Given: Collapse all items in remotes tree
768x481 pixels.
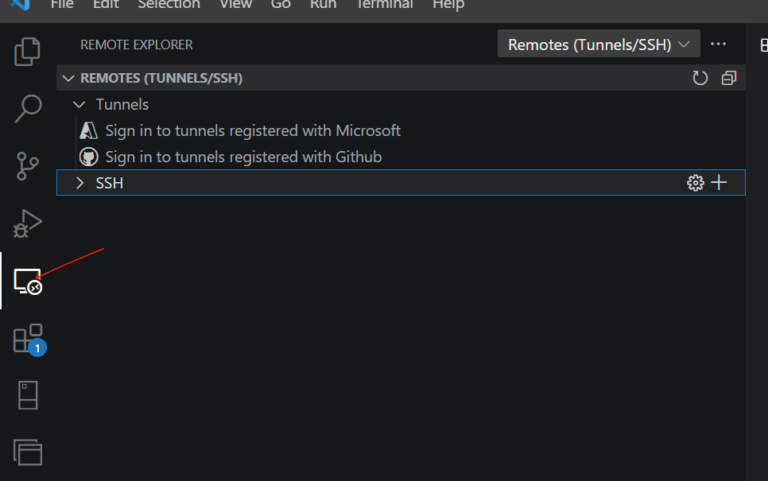Looking at the screenshot, I should coord(728,78).
